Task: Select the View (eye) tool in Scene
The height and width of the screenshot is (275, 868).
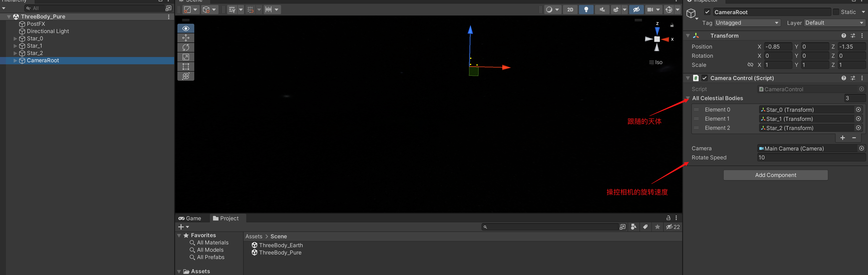Action: point(186,29)
